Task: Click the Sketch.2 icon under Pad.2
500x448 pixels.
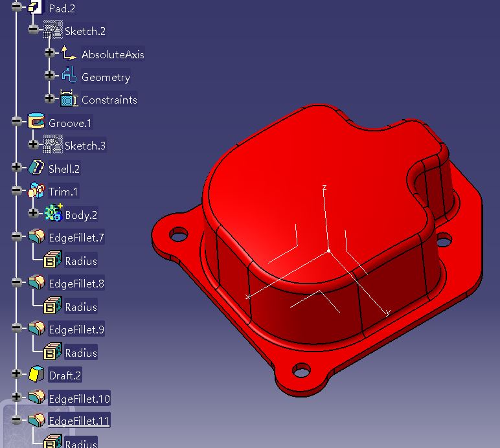Action: coord(52,30)
